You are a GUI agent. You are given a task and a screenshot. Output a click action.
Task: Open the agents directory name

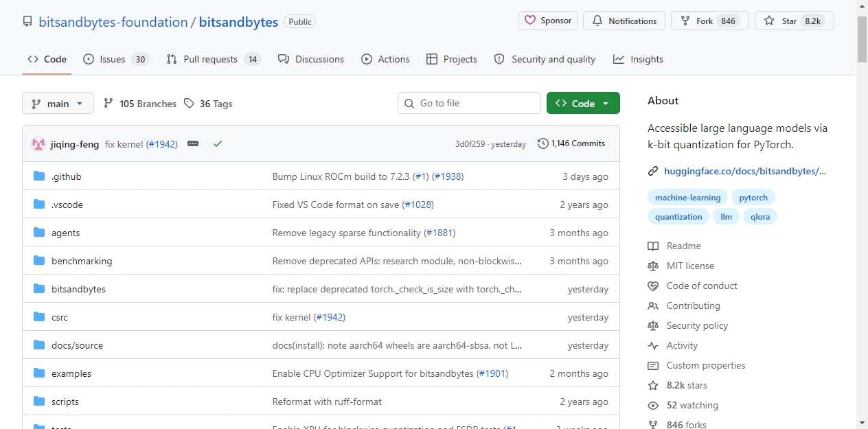coord(66,233)
